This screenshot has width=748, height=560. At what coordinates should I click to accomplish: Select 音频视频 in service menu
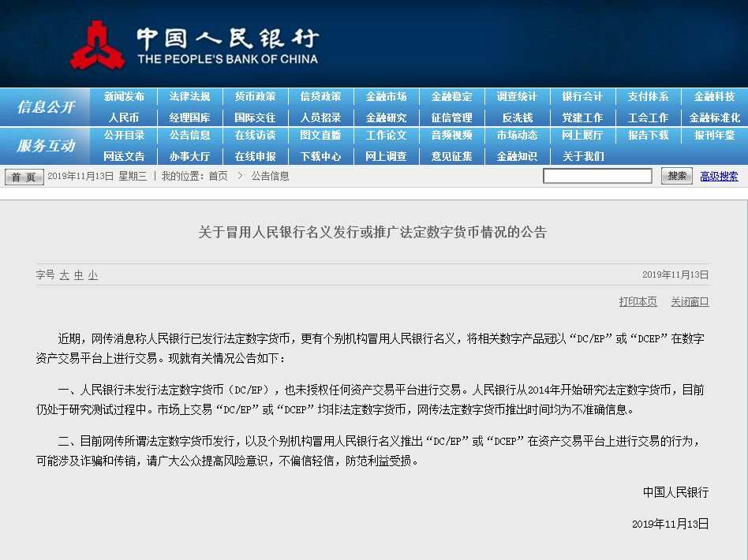coord(452,135)
